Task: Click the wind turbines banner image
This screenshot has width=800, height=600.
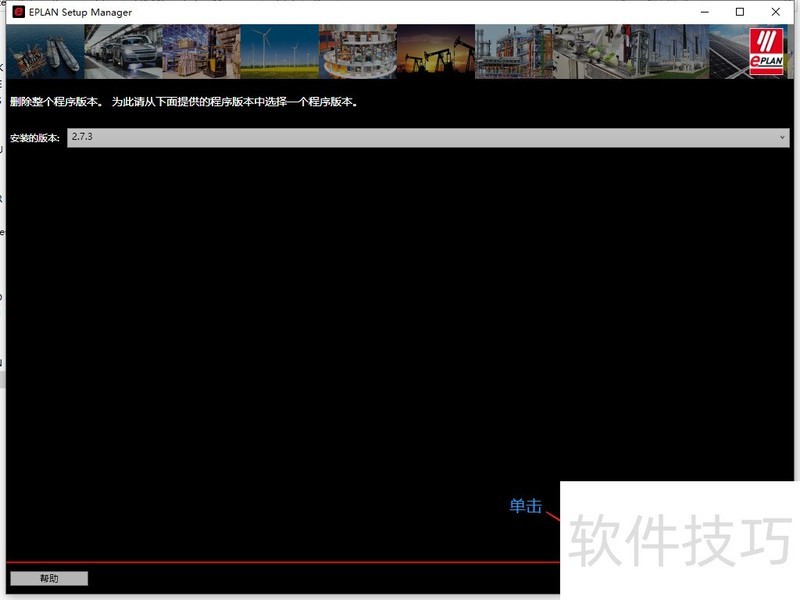Action: [x=279, y=52]
